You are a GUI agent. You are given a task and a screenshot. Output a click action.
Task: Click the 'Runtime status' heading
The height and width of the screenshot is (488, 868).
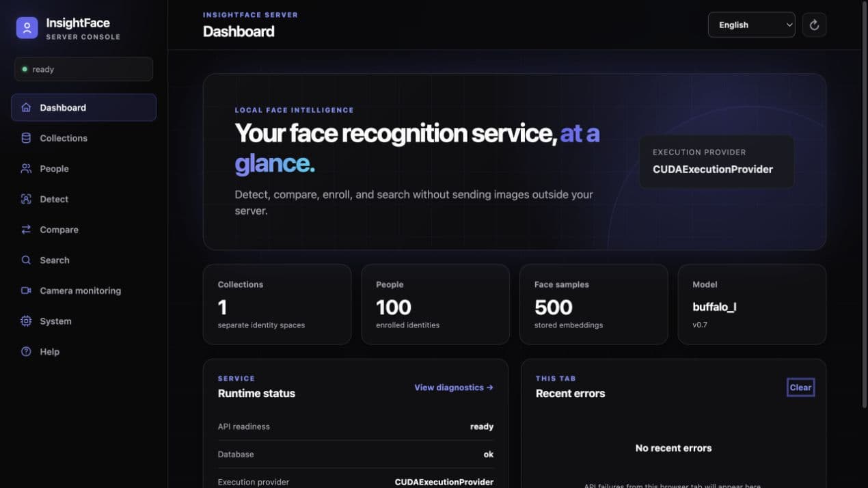click(256, 394)
